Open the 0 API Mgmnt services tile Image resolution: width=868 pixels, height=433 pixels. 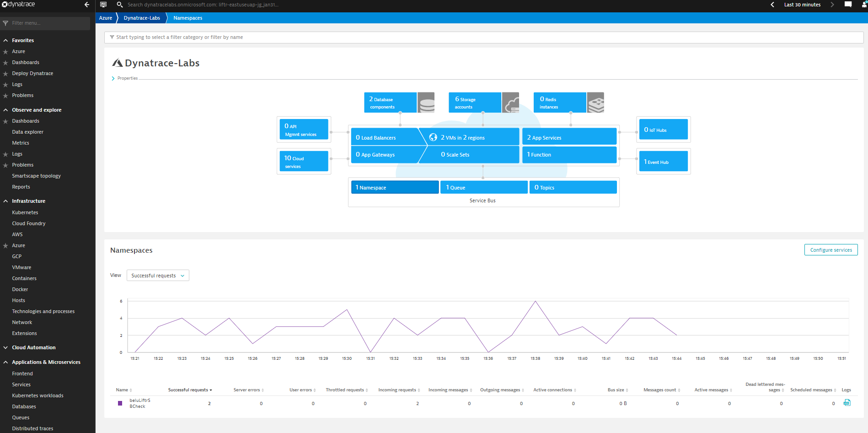(x=304, y=129)
